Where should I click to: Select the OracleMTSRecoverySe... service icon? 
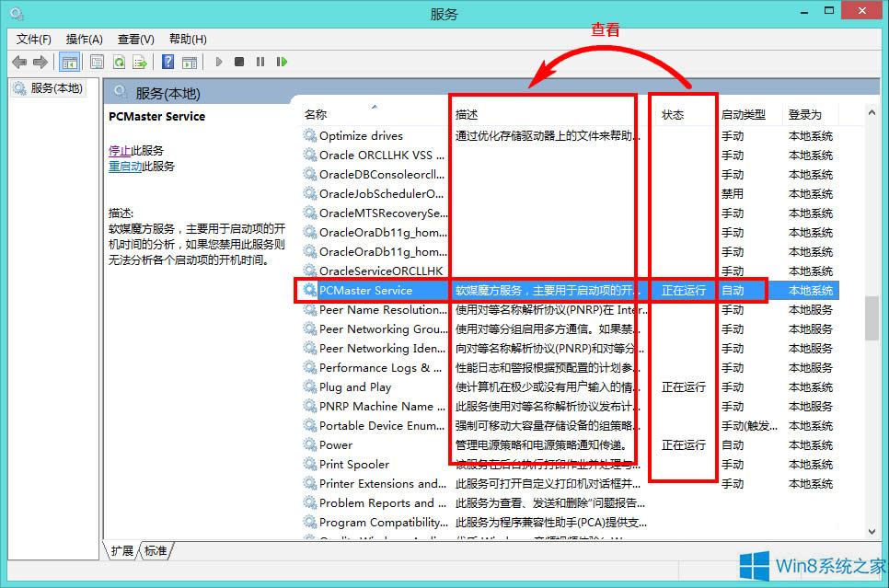(x=309, y=213)
